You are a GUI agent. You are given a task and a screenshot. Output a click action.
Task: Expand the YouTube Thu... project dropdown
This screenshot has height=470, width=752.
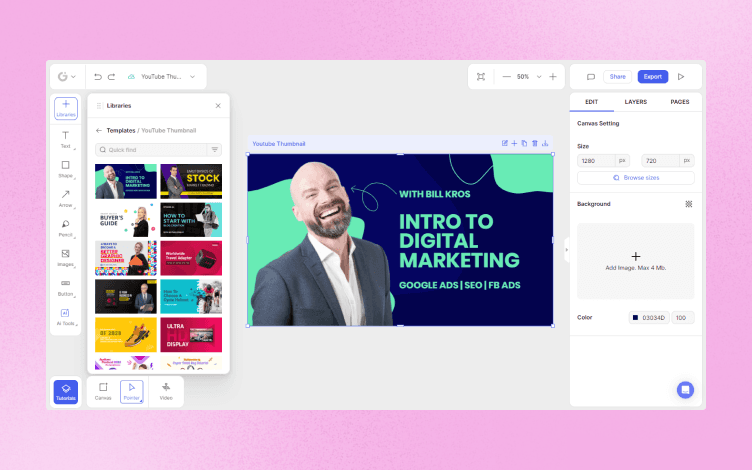(x=192, y=77)
